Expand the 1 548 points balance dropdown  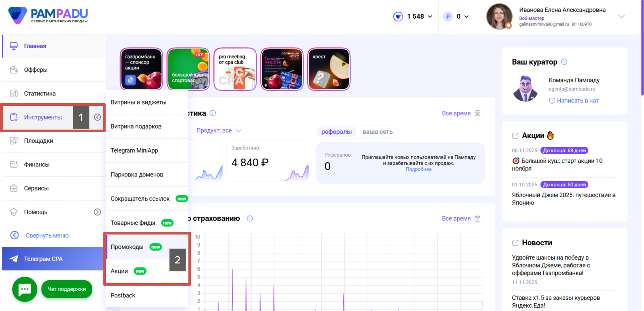tap(430, 16)
